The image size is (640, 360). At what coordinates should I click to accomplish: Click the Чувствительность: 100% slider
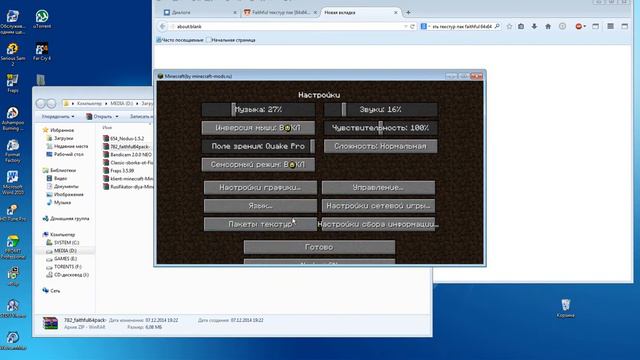[x=380, y=128]
